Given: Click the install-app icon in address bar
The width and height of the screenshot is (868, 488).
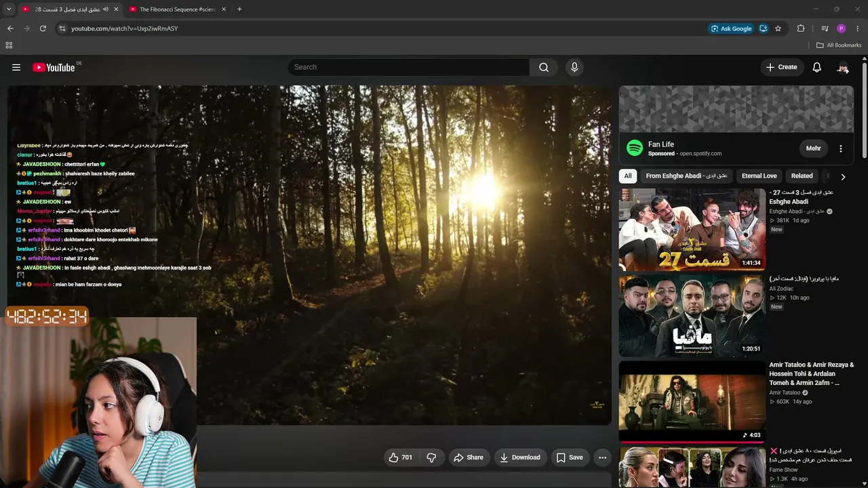Looking at the screenshot, I should click(x=764, y=28).
